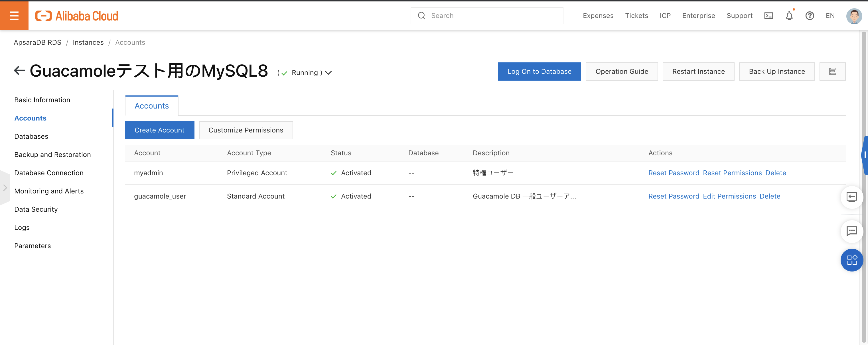Image resolution: width=868 pixels, height=345 pixels.
Task: Click Restart Instance button
Action: coord(698,71)
